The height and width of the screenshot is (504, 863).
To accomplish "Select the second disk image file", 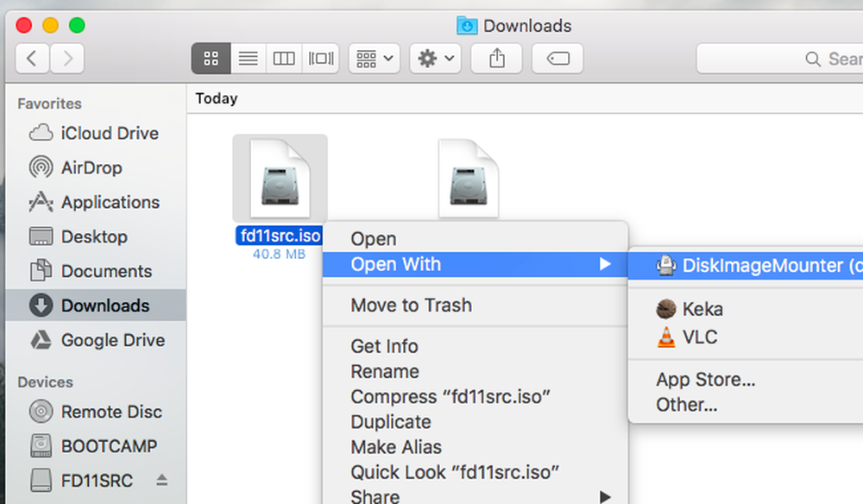I will coord(469,179).
